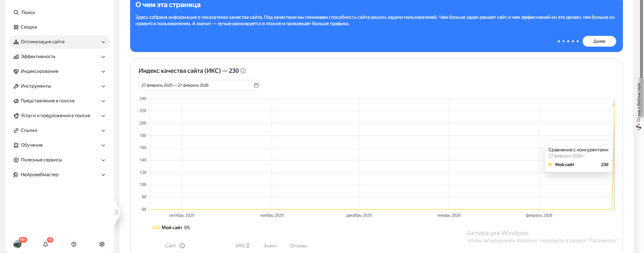Expand the Эффективность chevron
The width and height of the screenshot is (644, 253).
tap(103, 56)
